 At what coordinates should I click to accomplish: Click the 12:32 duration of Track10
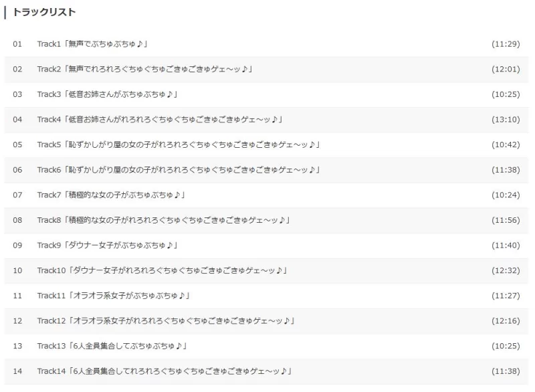[506, 270]
